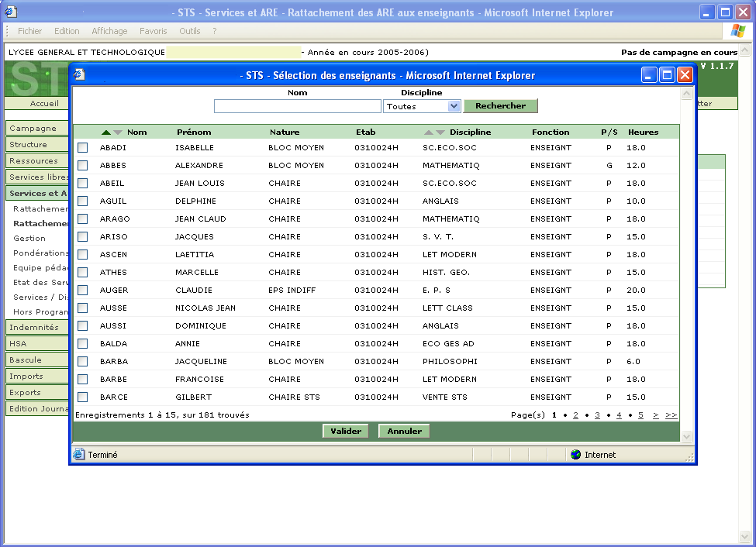
Task: Select the ATHES MARCELLE checkbox
Action: pos(83,272)
